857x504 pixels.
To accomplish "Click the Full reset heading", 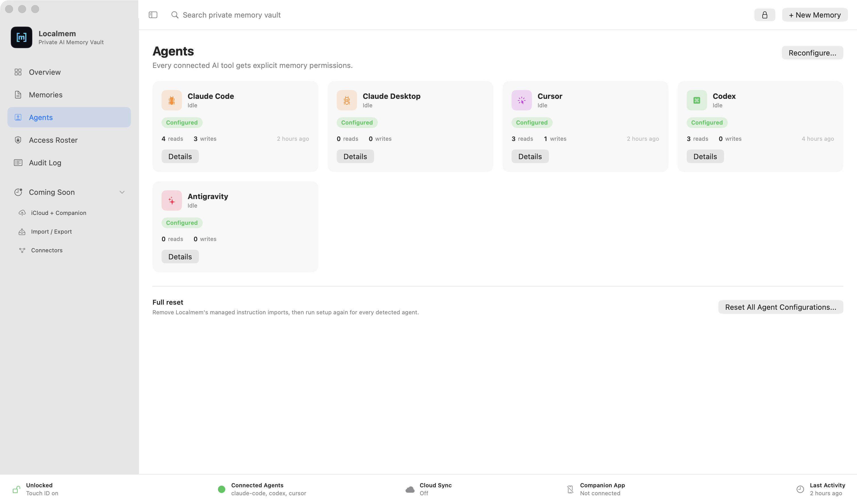I will [x=168, y=302].
